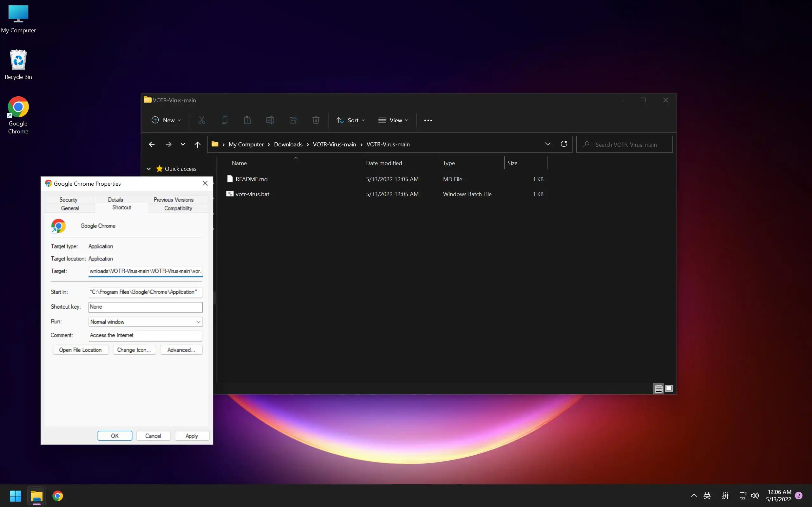Click the Share icon in toolbar

[293, 120]
